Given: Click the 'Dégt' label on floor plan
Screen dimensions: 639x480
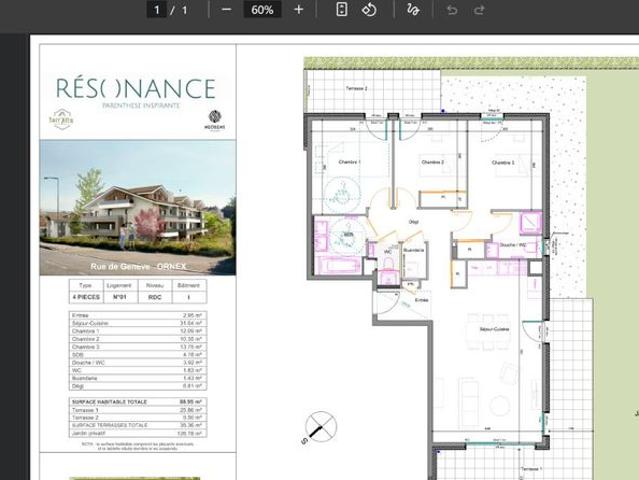Looking at the screenshot, I should point(413,222).
